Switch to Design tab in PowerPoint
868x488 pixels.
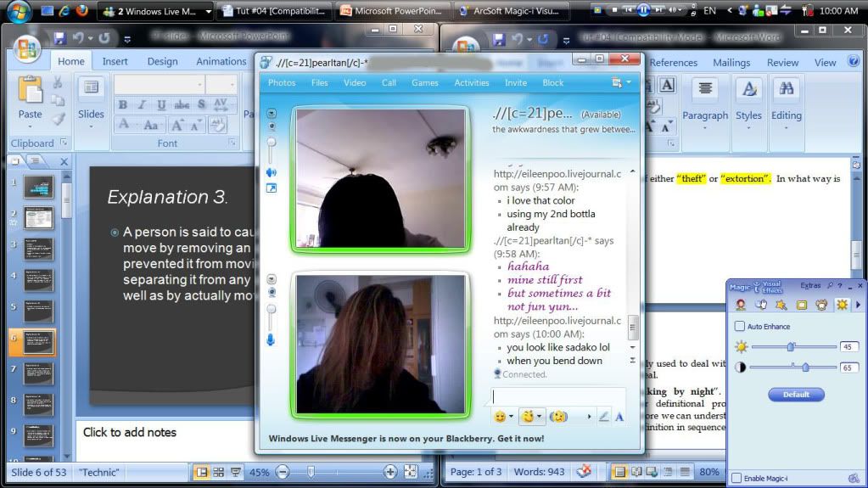162,61
